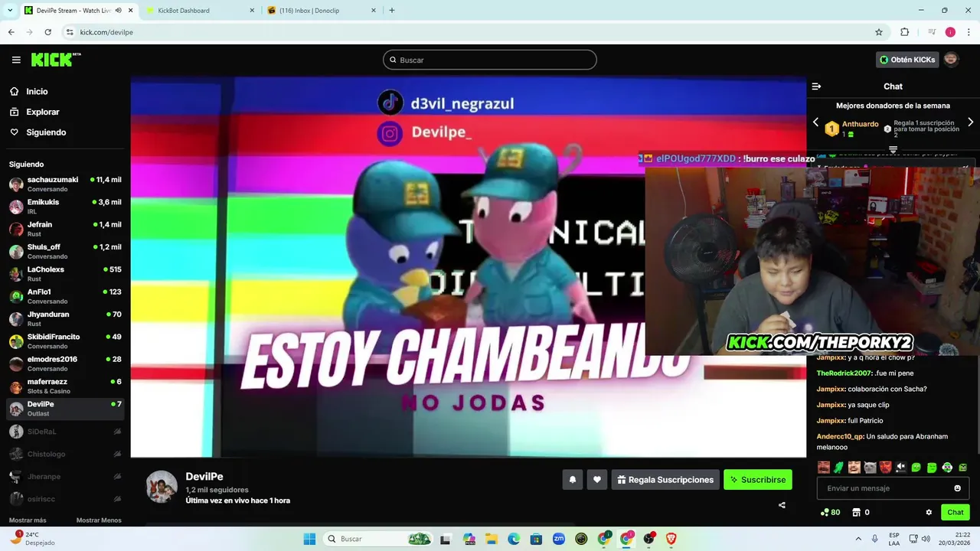
Task: Click Anthuardo top donor entry
Action: (x=852, y=129)
